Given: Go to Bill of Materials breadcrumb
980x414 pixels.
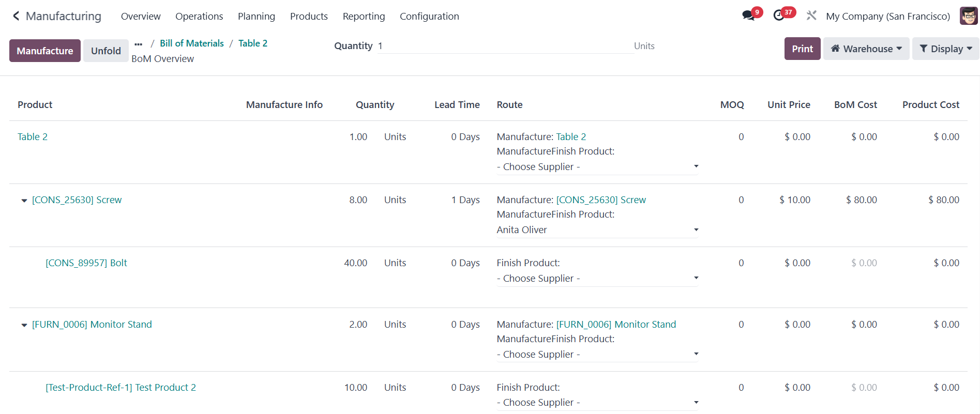Looking at the screenshot, I should (191, 43).
